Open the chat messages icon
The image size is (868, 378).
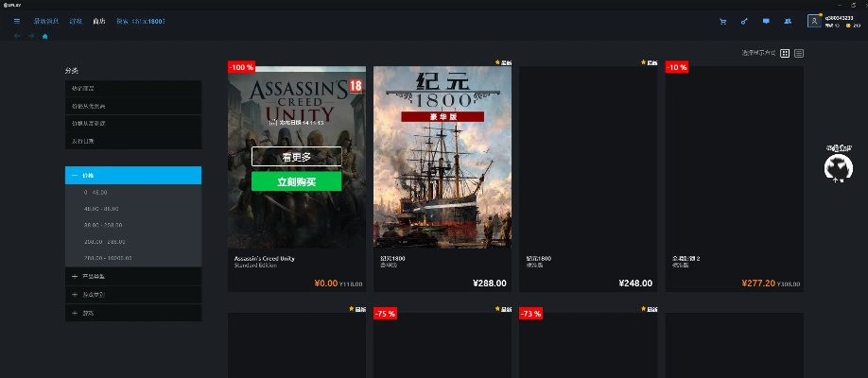pyautogui.click(x=766, y=22)
